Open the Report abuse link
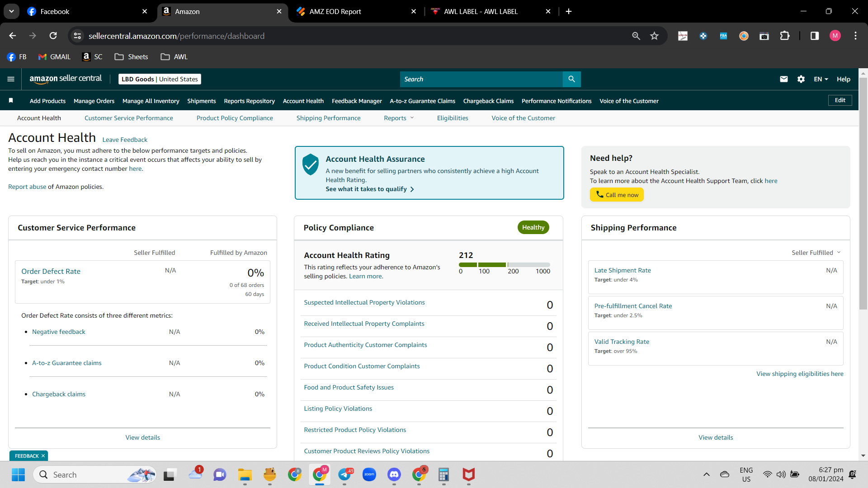The image size is (868, 488). [27, 187]
